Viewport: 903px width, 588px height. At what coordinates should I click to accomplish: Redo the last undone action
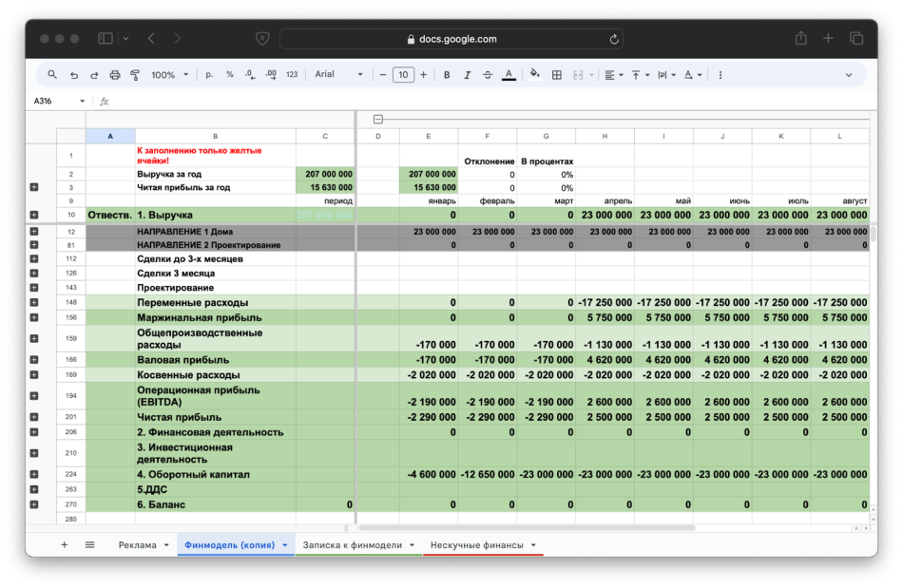coord(94,75)
